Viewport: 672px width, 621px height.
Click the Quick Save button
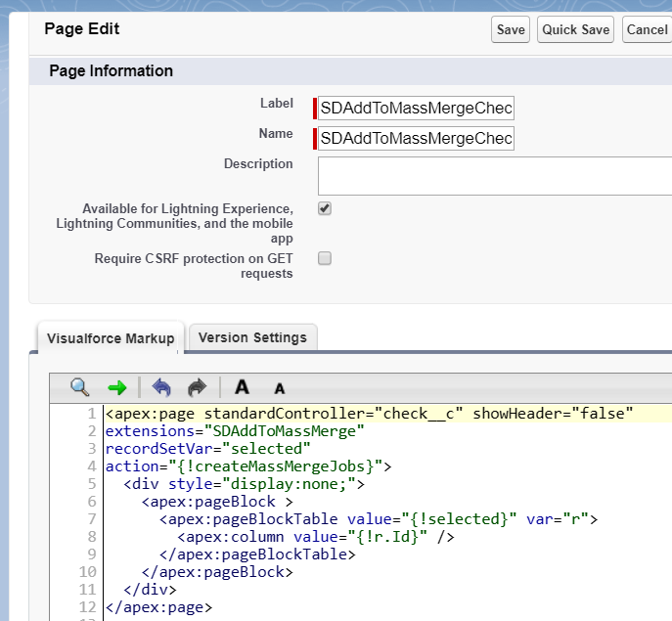pos(575,29)
